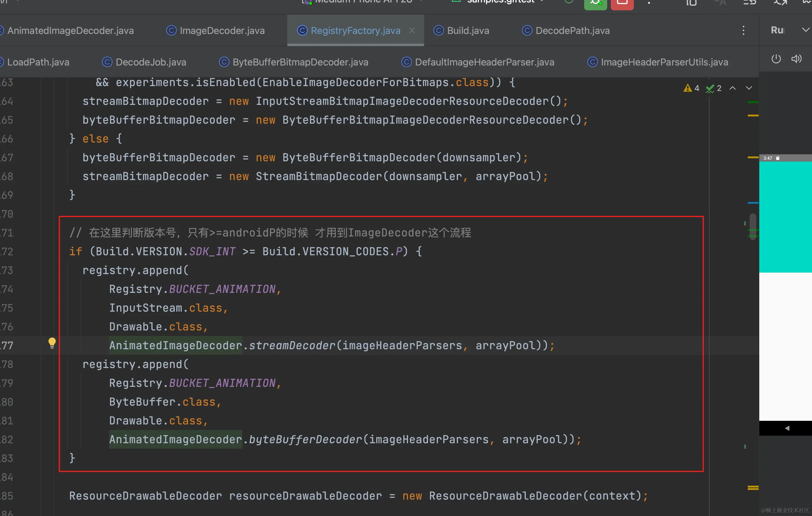
Task: Click the yellow lightbulb quick-fix icon
Action: [x=52, y=343]
